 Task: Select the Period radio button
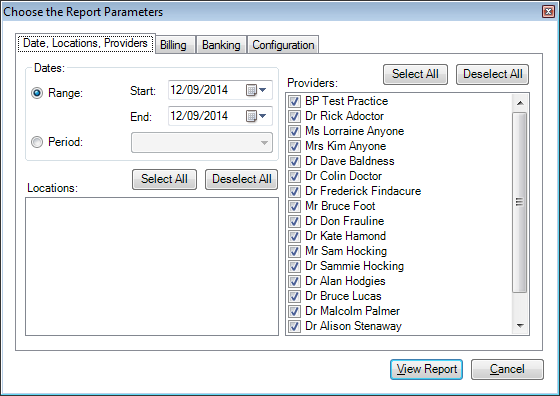37,142
